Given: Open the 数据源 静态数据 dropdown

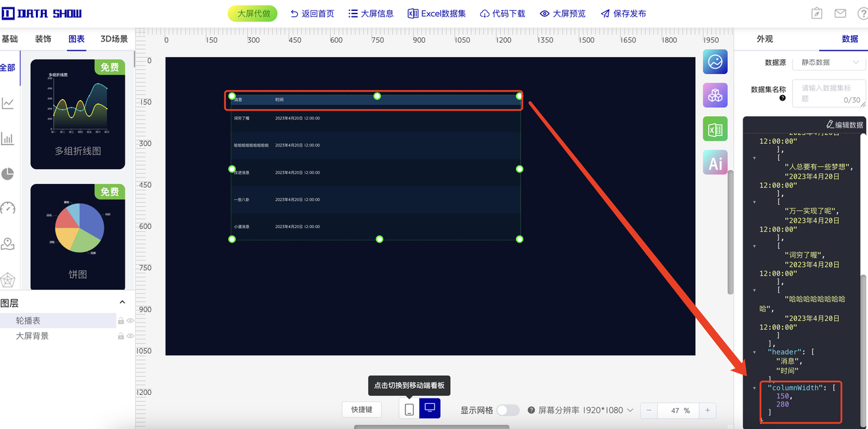Looking at the screenshot, I should point(829,62).
